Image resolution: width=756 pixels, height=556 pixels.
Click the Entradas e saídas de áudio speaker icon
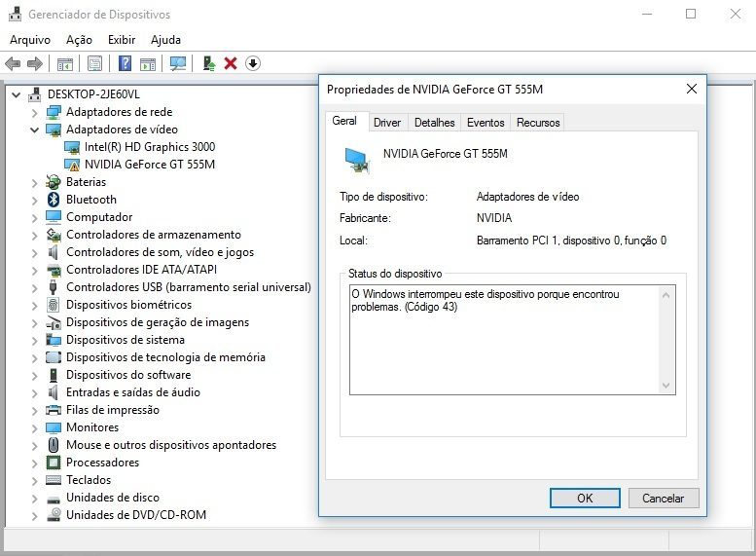54,392
